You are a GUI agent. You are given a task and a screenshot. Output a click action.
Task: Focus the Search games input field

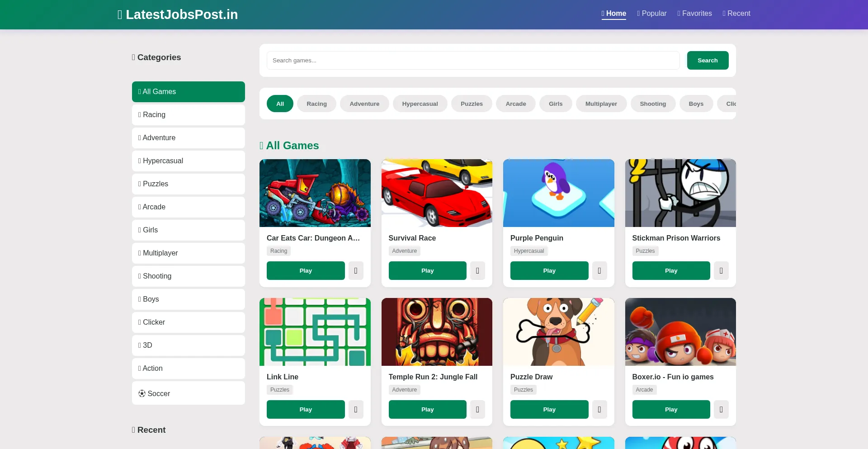pos(473,60)
